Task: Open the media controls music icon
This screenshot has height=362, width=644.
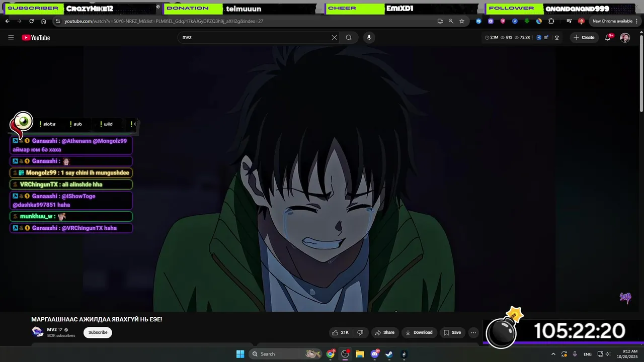Action: click(x=569, y=21)
